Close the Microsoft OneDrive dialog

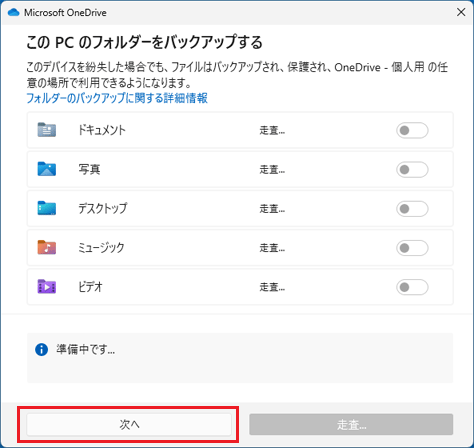point(461,12)
